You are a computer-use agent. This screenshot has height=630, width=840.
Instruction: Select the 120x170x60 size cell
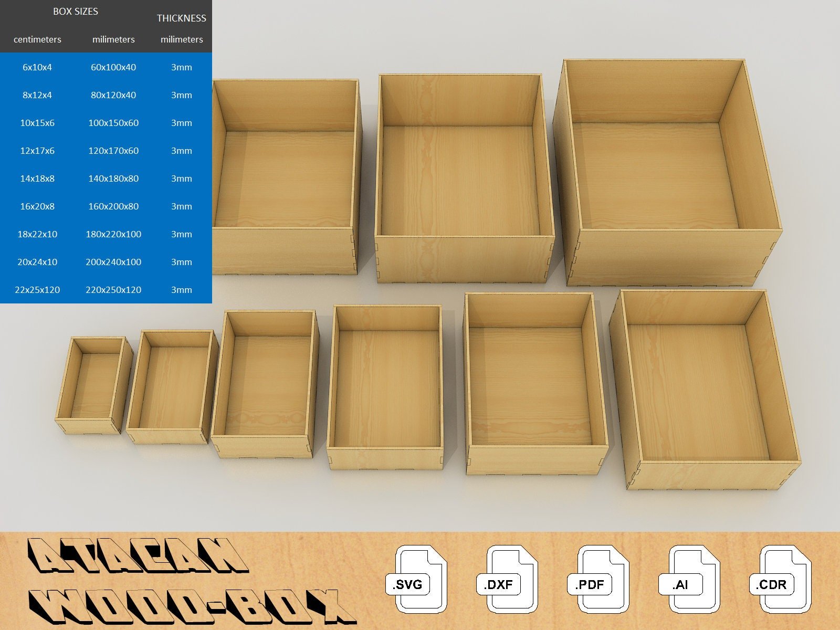(x=113, y=151)
